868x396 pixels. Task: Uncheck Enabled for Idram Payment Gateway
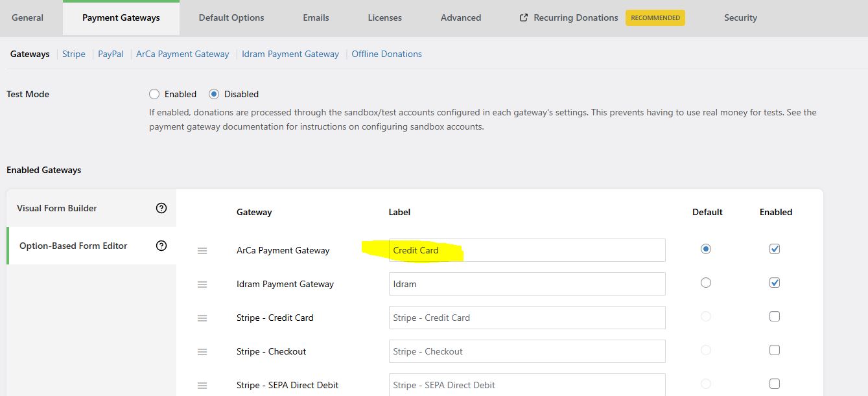coord(775,283)
